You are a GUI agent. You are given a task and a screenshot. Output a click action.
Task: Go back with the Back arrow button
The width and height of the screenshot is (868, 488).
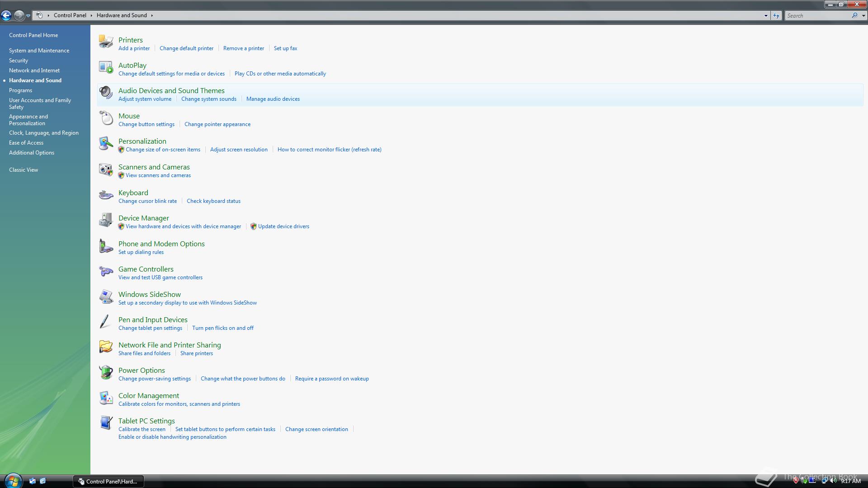pyautogui.click(x=6, y=15)
